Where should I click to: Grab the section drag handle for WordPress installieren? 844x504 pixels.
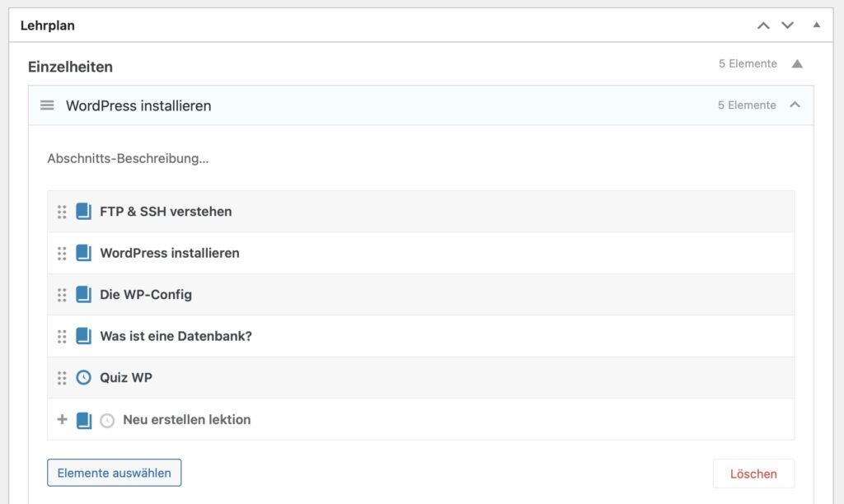(47, 105)
